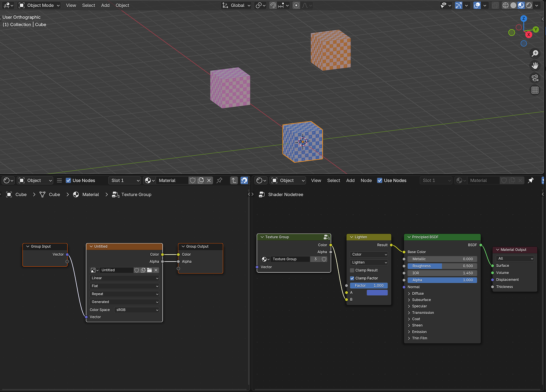
Task: Enable the Clamp Result checkbox
Action: (x=352, y=270)
